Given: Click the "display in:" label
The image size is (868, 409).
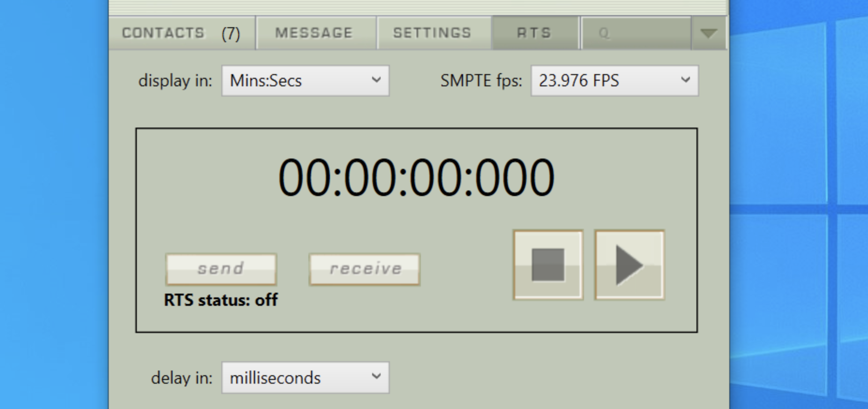Looking at the screenshot, I should click(x=175, y=81).
